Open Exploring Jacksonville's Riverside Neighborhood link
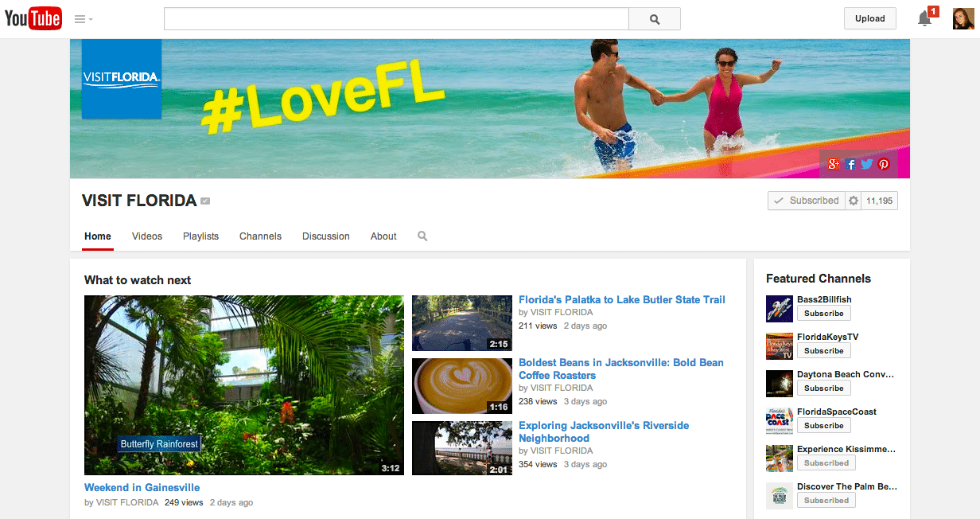Screen dimensions: 980x519 point(604,432)
